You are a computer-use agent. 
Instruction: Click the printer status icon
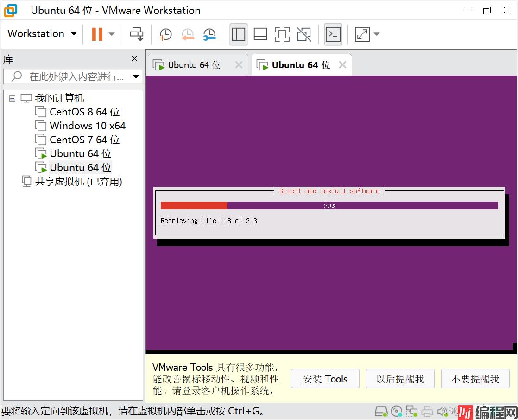point(427,411)
